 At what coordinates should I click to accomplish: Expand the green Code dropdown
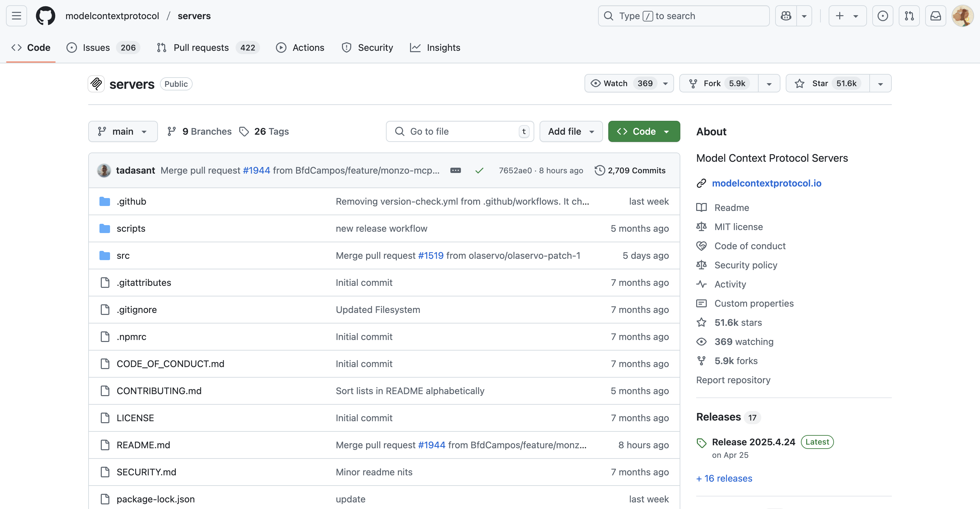click(x=644, y=131)
